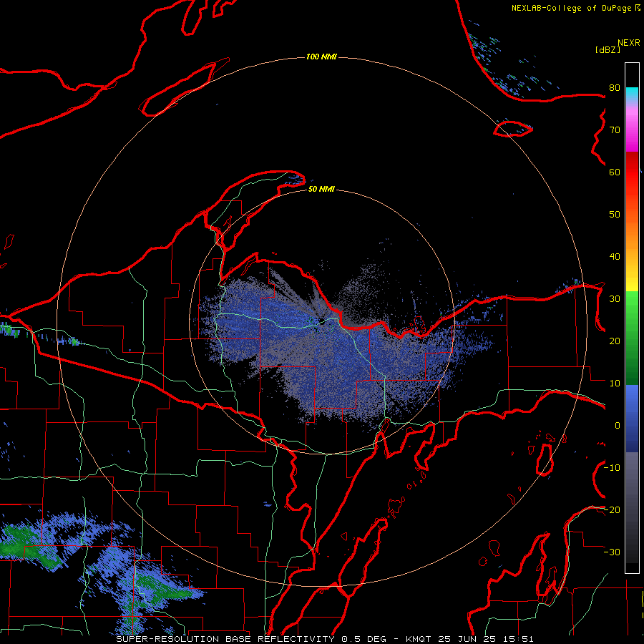
Task: Click the 50 NMI range ring label
Action: click(321, 189)
